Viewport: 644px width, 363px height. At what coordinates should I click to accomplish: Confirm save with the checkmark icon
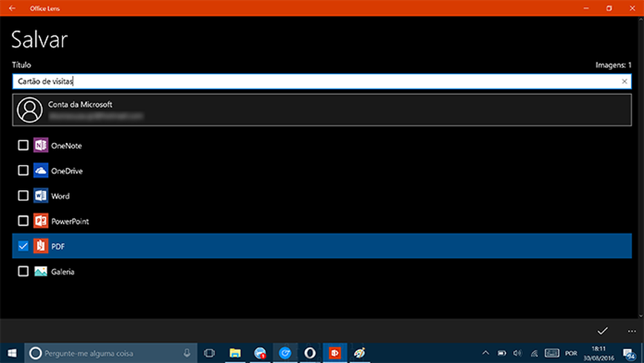pyautogui.click(x=603, y=330)
